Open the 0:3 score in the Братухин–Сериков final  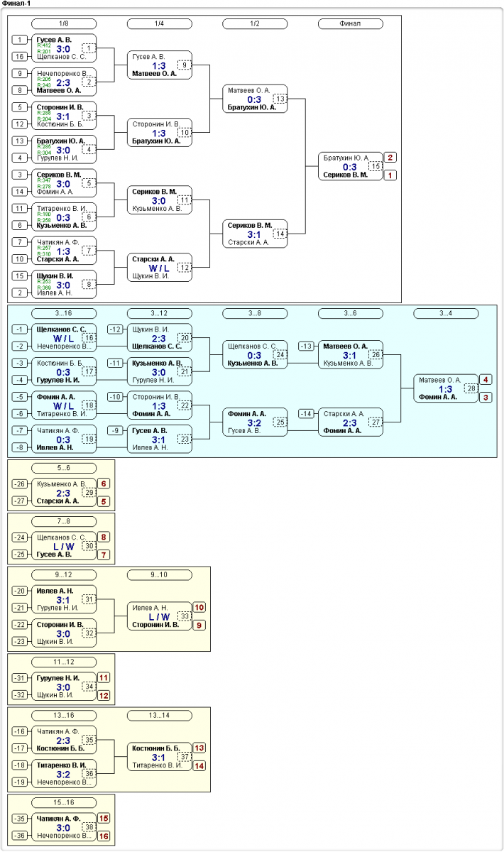349,167
